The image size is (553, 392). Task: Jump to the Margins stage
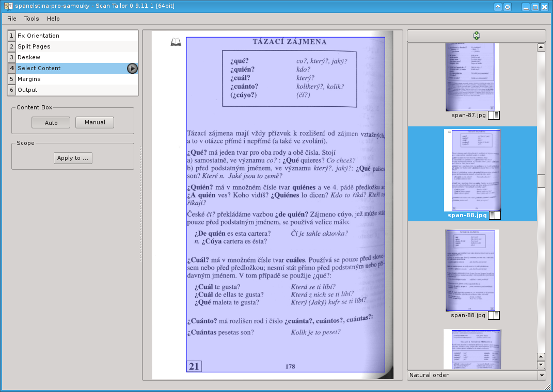[73, 79]
